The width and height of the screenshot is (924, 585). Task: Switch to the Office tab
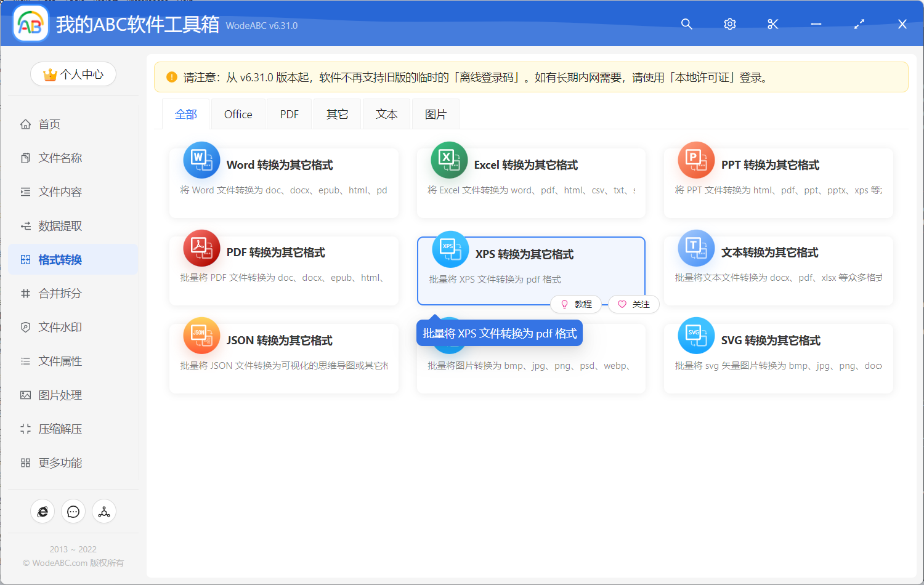pos(238,113)
